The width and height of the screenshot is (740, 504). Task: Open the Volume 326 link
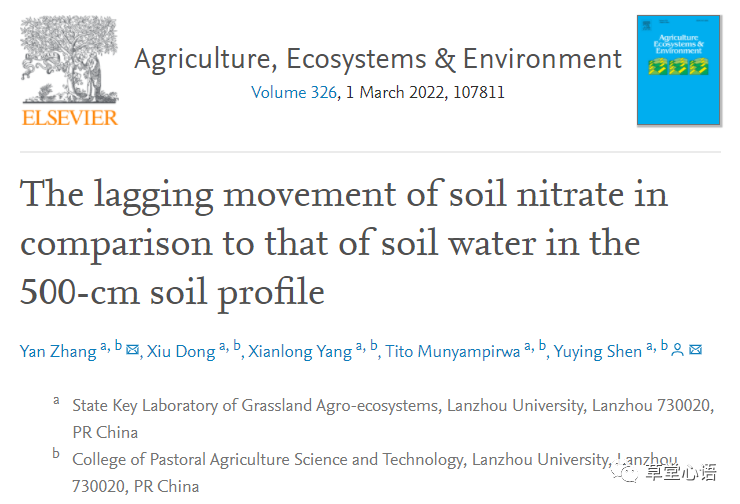[x=293, y=93]
